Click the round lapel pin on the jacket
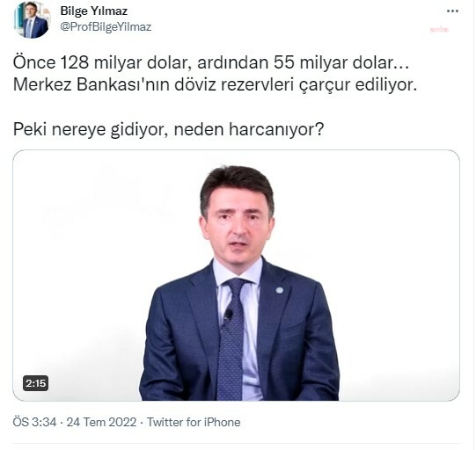The height and width of the screenshot is (450, 476). point(280,291)
